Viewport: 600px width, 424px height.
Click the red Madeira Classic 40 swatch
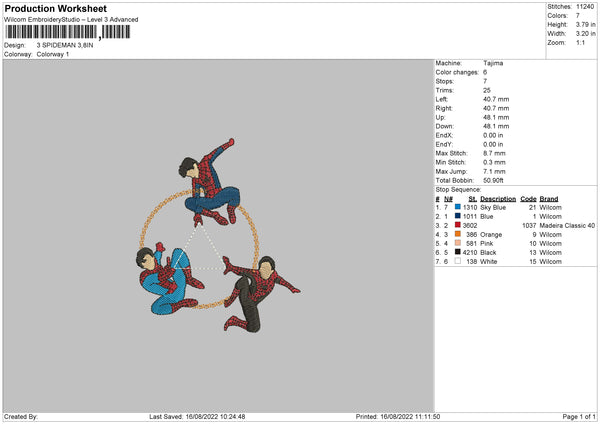pyautogui.click(x=458, y=225)
